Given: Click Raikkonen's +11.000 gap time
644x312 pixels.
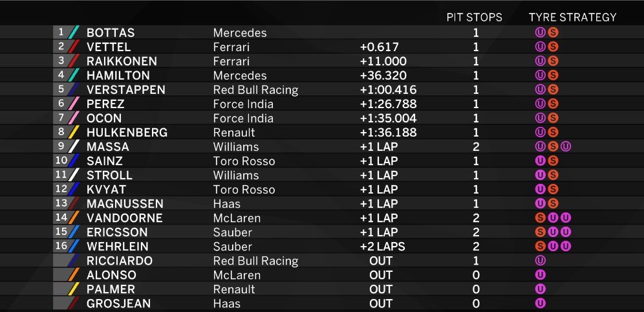Looking at the screenshot, I should 380,61.
